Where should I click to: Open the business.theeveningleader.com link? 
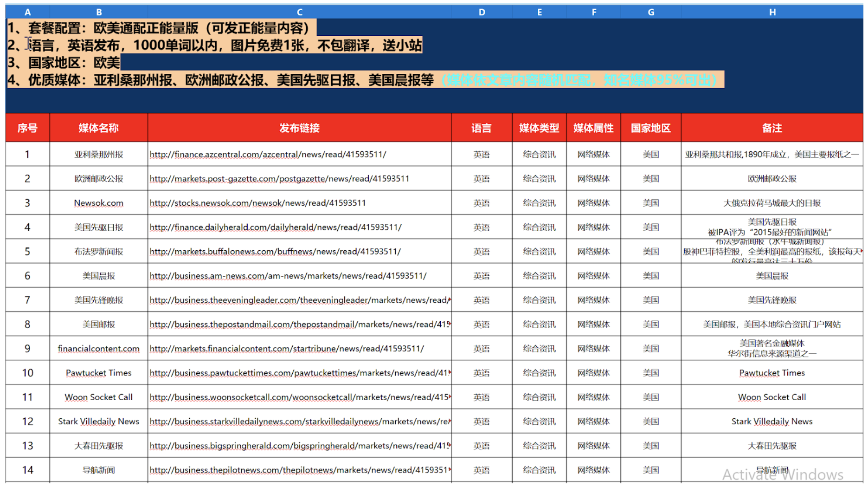coord(300,300)
